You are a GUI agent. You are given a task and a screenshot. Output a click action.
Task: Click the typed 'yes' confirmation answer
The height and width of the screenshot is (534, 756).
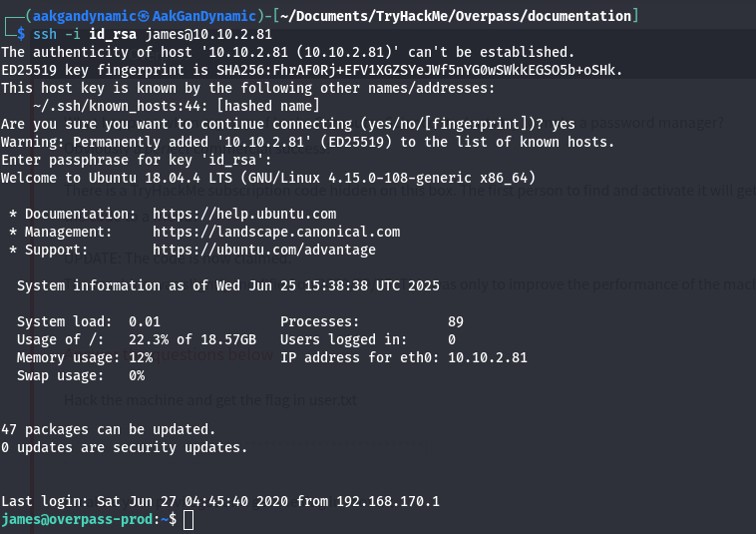click(x=564, y=124)
